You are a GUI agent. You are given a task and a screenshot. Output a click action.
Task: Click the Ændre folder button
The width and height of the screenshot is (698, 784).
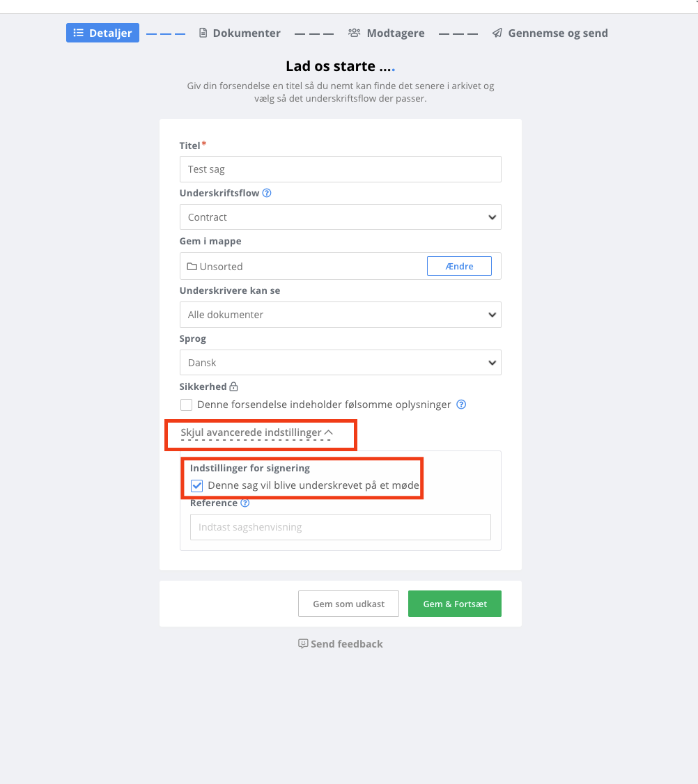click(x=459, y=266)
